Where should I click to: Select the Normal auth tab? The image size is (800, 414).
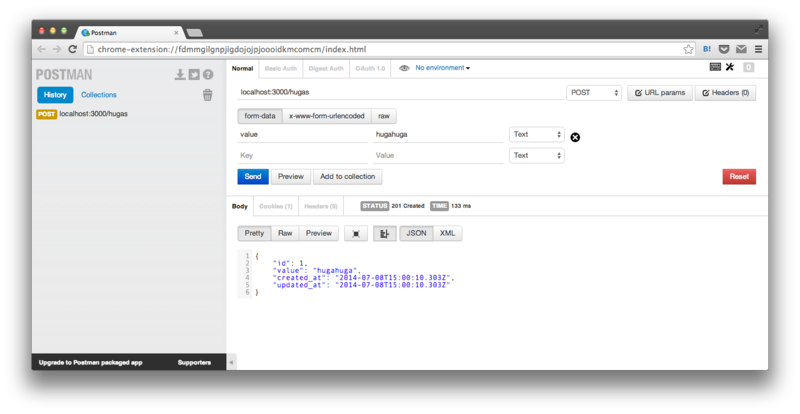click(x=242, y=68)
